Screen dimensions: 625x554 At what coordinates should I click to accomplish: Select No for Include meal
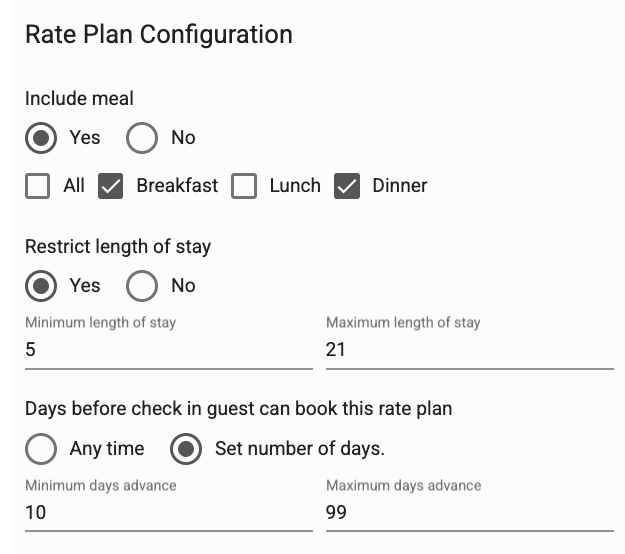(x=142, y=138)
